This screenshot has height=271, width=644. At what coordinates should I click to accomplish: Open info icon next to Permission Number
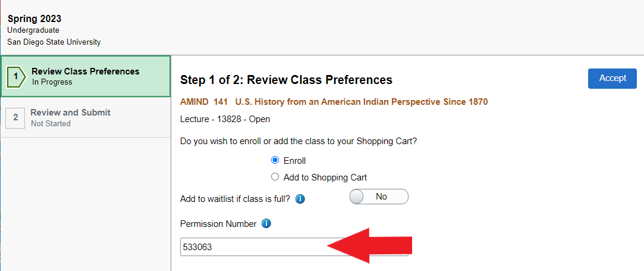(266, 224)
